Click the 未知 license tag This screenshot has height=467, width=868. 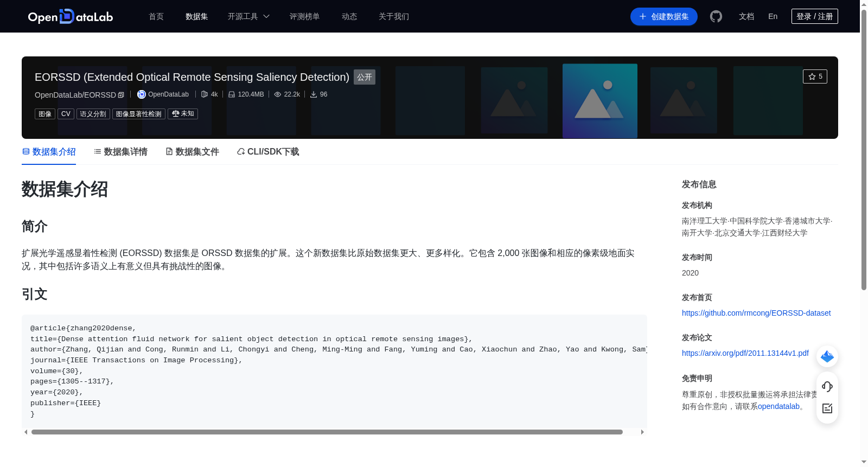click(183, 114)
